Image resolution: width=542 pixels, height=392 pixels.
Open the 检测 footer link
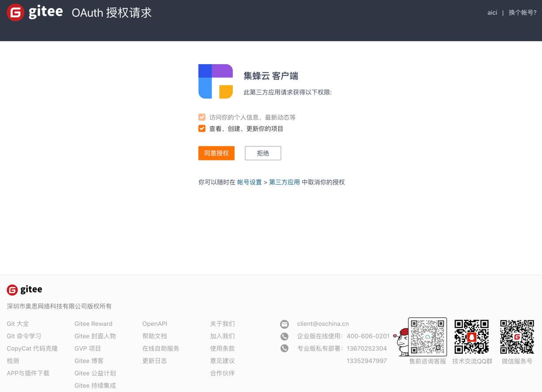click(x=13, y=361)
